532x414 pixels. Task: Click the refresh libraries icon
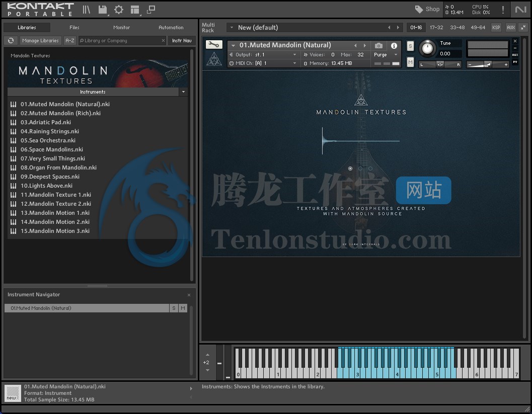[11, 41]
